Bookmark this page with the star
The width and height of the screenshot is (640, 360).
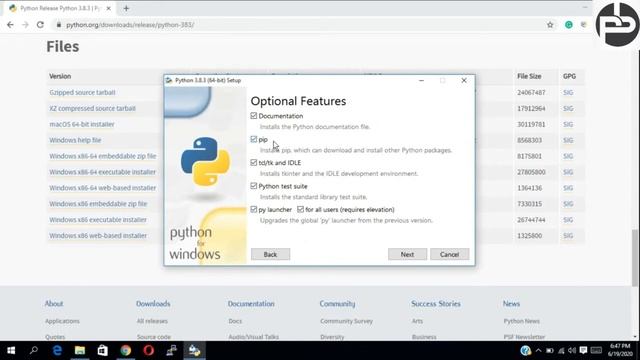[550, 25]
